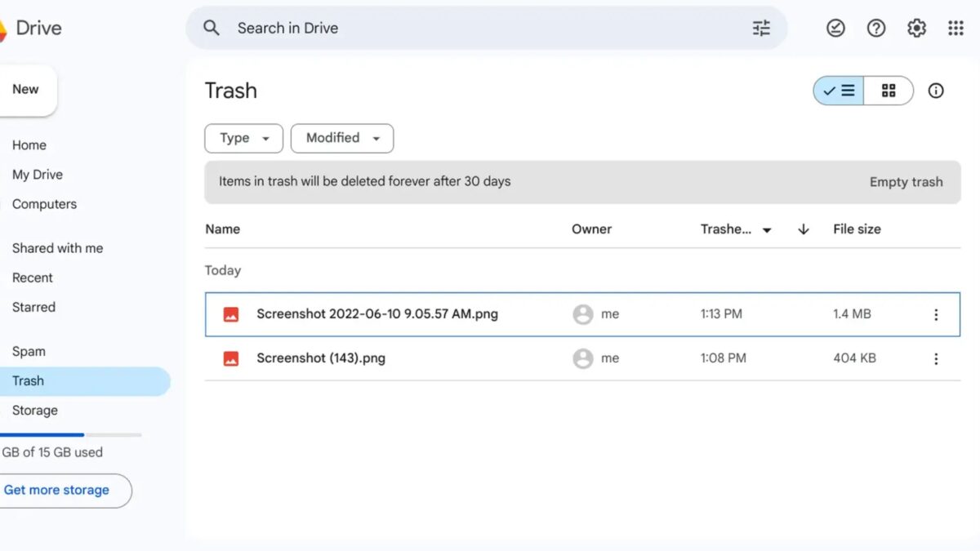Open advanced search filter options icon
980x551 pixels.
click(761, 29)
